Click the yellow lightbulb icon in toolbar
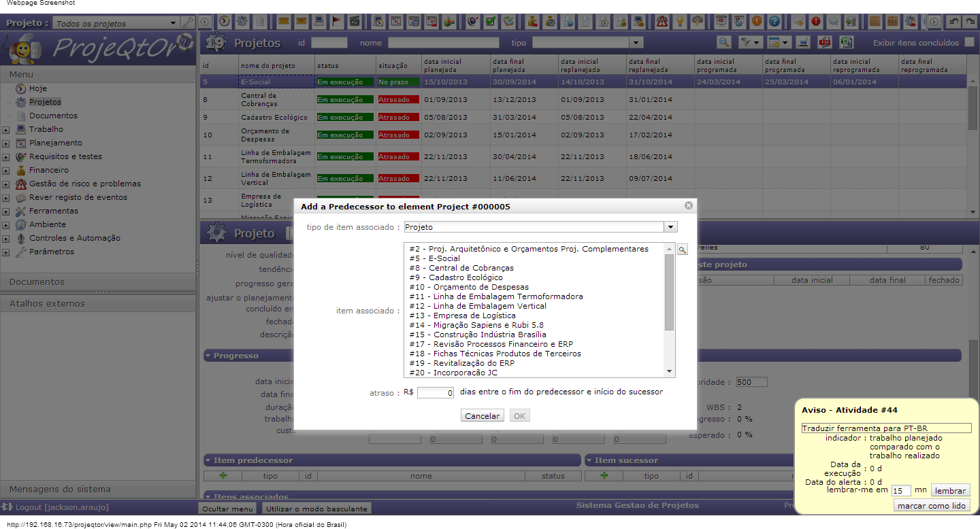This screenshot has width=980, height=529. click(x=679, y=22)
